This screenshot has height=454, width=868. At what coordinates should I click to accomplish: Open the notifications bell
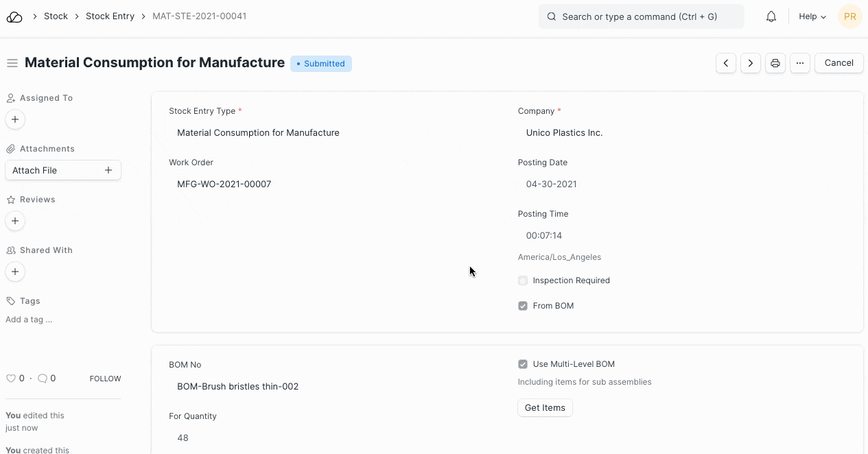771,16
